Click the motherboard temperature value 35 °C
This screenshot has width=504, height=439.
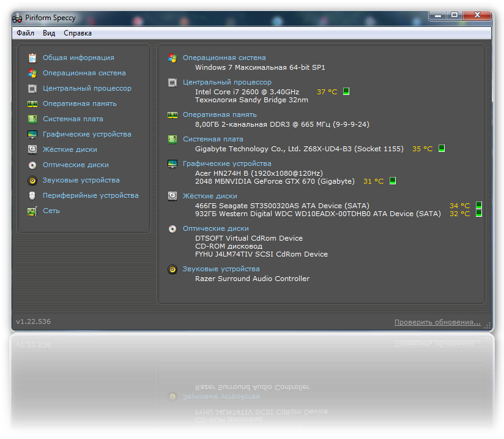click(x=423, y=149)
